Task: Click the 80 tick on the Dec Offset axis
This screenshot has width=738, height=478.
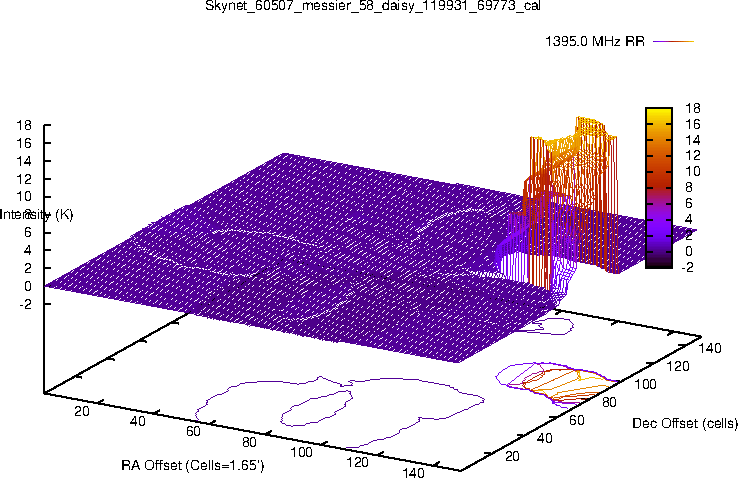Action: click(609, 402)
